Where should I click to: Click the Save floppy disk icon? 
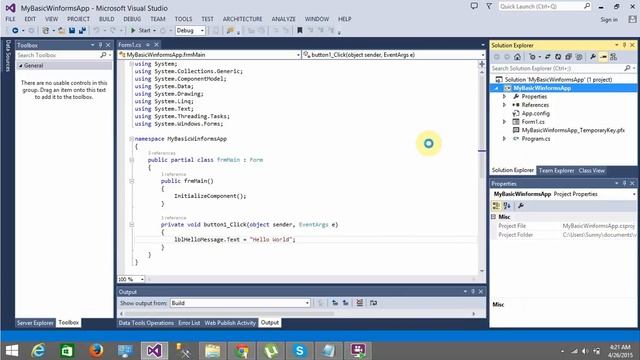[x=72, y=31]
